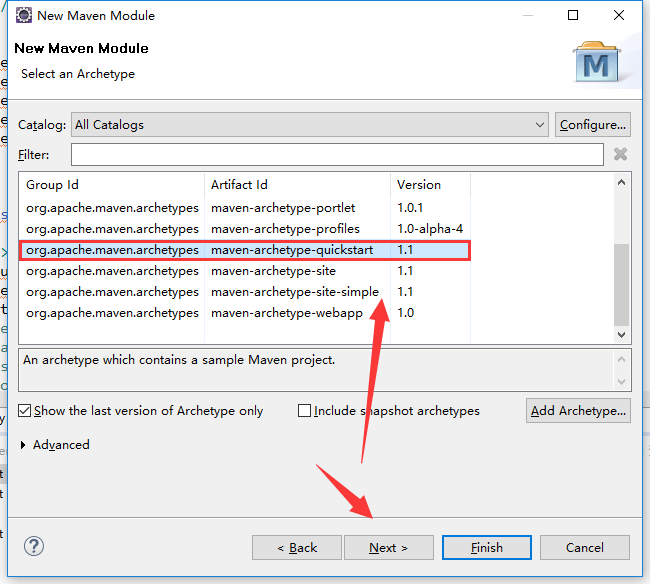
Task: Click version cell 1.0-alpha-4
Action: tap(430, 229)
